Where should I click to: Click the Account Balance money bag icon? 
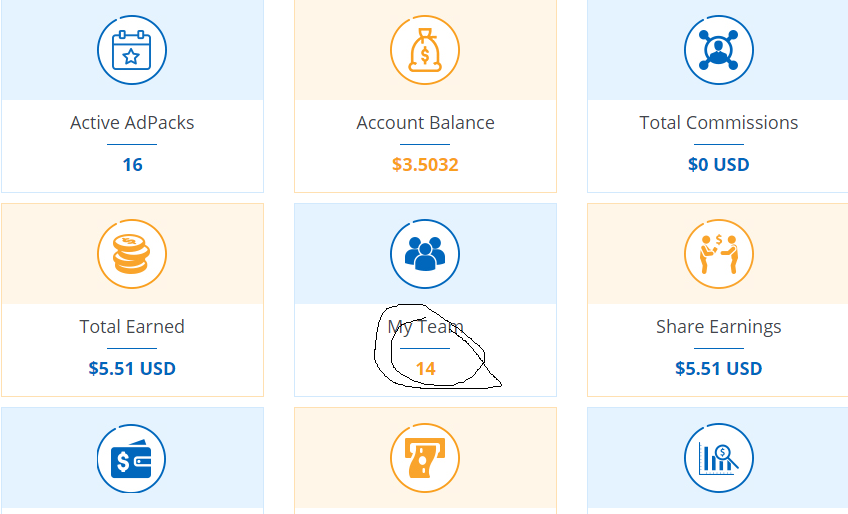(425, 50)
